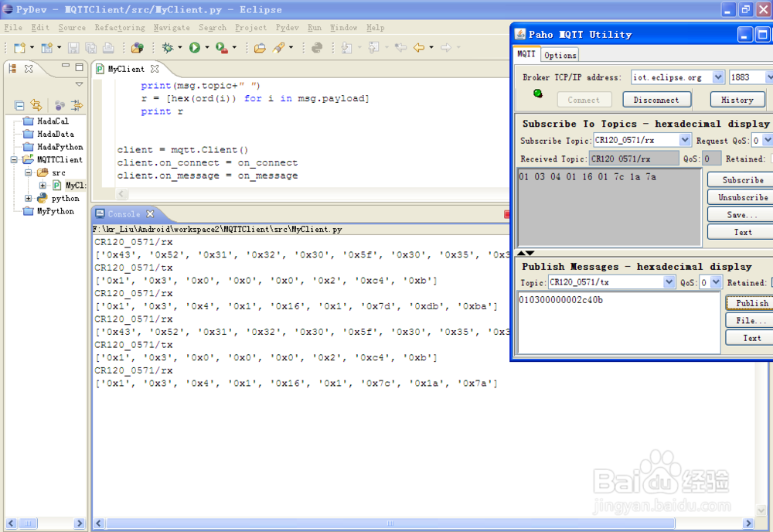Image resolution: width=773 pixels, height=532 pixels.
Task: Open the Run icon dropdown arrow
Action: [x=207, y=47]
